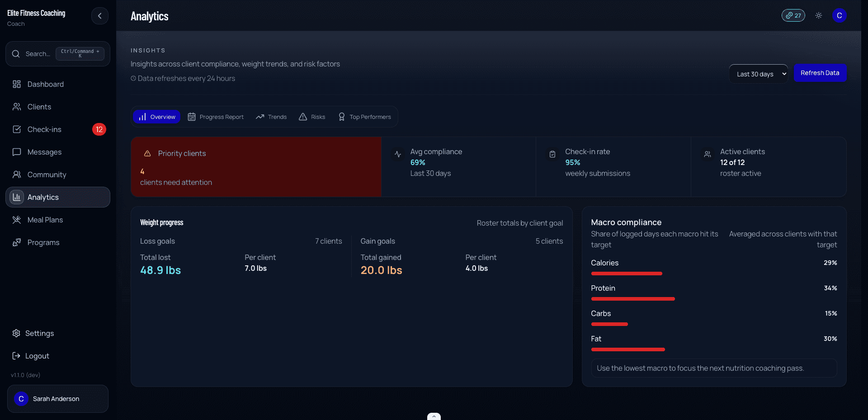The width and height of the screenshot is (868, 420).
Task: Toggle the light/dark theme sun icon
Action: coord(819,15)
